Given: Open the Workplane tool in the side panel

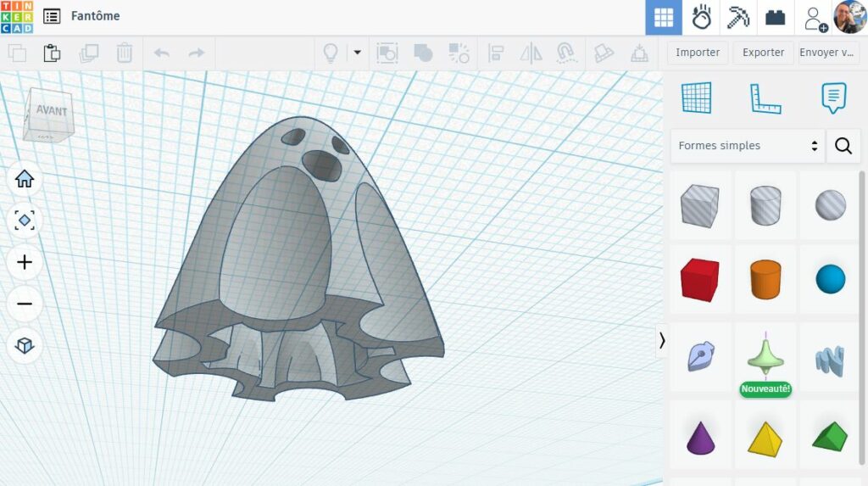Looking at the screenshot, I should click(697, 98).
